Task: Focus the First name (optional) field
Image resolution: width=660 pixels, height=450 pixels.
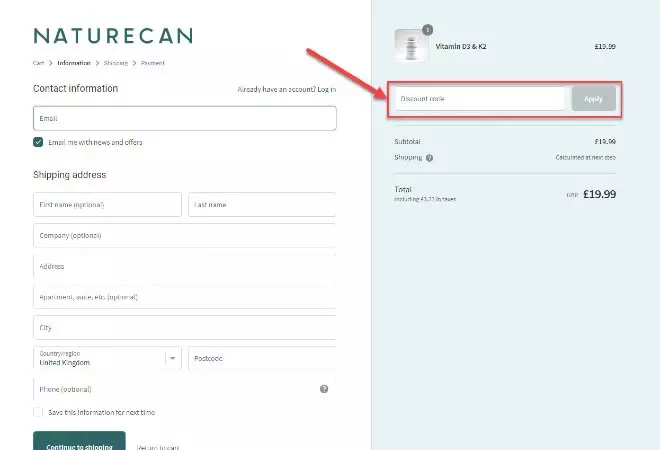Action: (107, 205)
